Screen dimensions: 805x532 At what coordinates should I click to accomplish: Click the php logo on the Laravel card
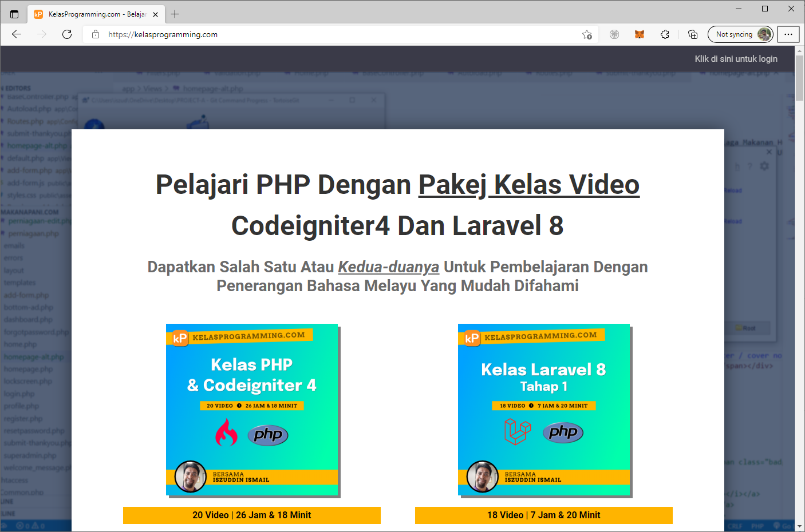(x=563, y=432)
